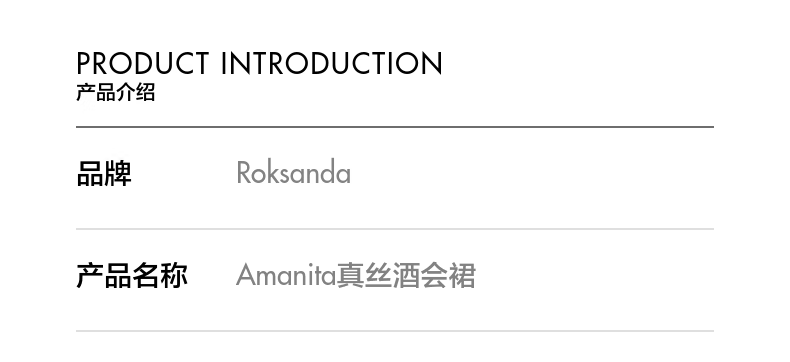Click the word Amanita in product name
790x362 pixels.
(x=286, y=275)
